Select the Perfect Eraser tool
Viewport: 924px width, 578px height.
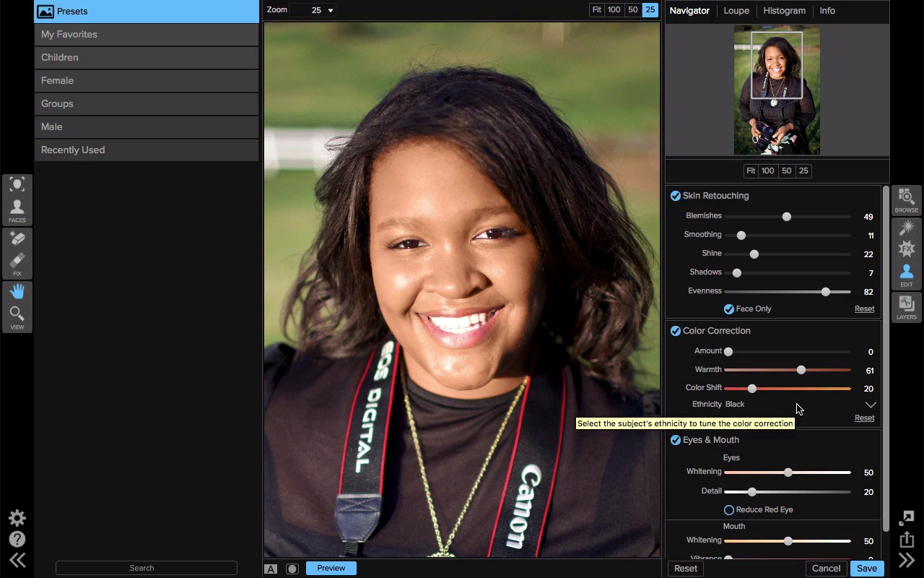click(17, 238)
